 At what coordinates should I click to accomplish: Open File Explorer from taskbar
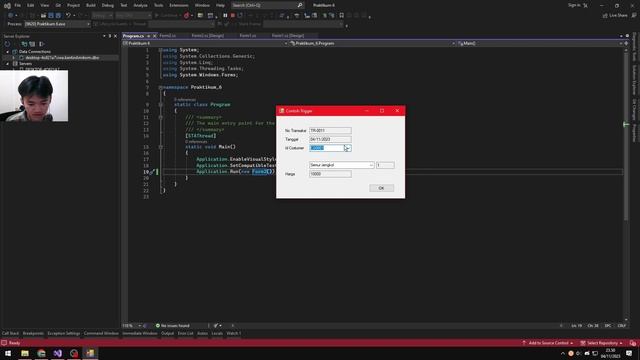tap(25, 353)
